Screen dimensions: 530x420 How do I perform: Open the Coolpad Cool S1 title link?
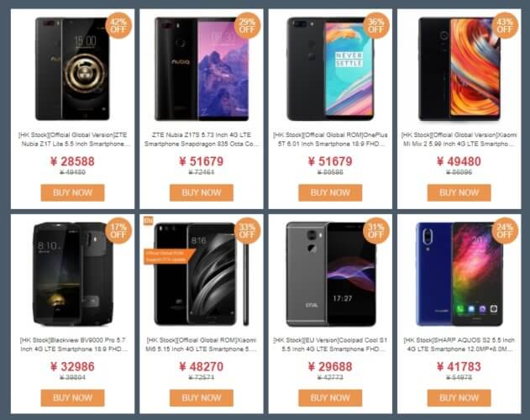pos(330,344)
